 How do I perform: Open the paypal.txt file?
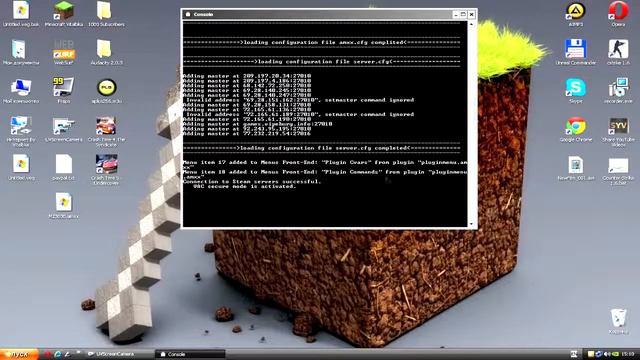(x=64, y=167)
